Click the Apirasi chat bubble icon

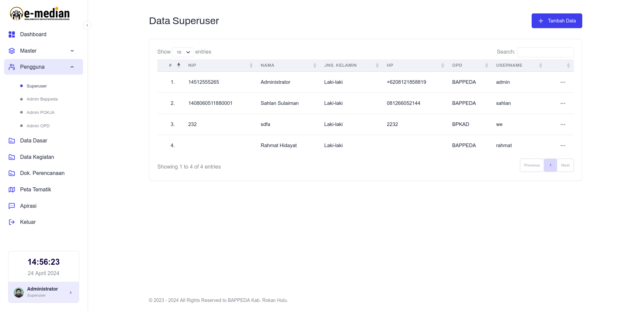click(12, 206)
